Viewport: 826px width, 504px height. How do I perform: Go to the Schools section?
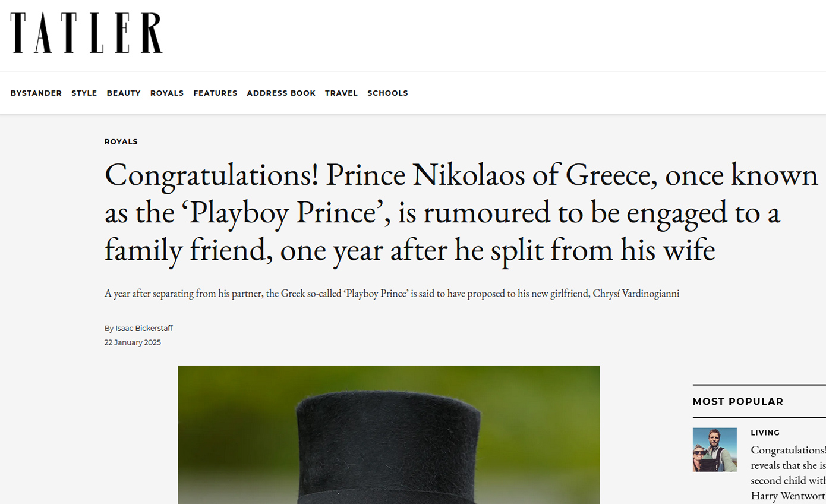387,93
